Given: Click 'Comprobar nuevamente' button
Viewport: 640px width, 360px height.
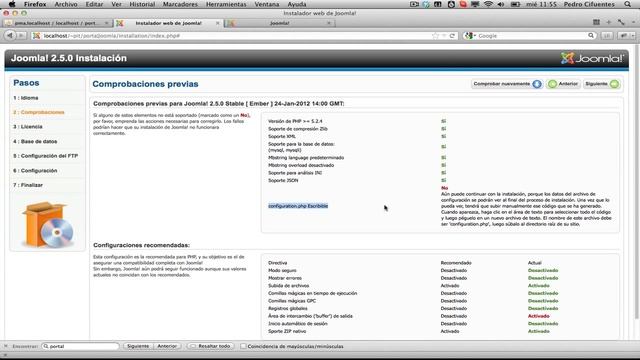Looking at the screenshot, I should pyautogui.click(x=507, y=84).
